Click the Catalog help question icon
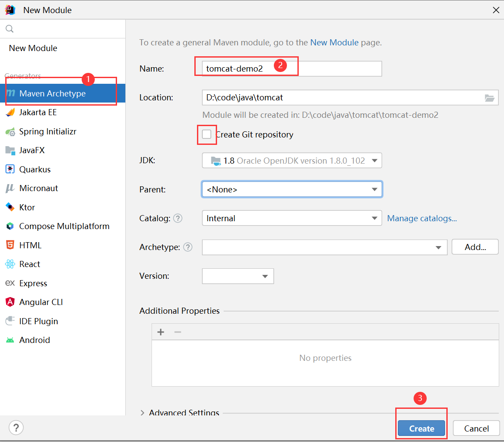The width and height of the screenshot is (504, 442). (x=178, y=219)
